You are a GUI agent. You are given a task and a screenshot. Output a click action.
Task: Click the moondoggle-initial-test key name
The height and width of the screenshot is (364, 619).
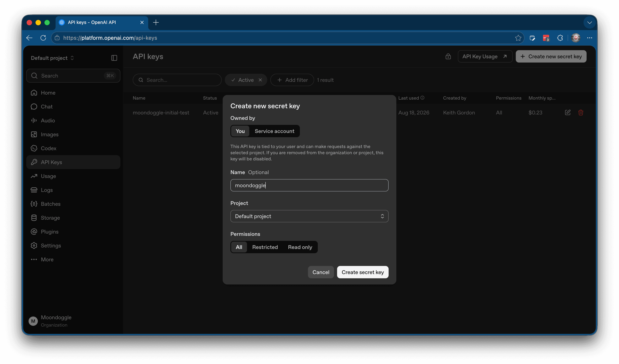pos(161,113)
